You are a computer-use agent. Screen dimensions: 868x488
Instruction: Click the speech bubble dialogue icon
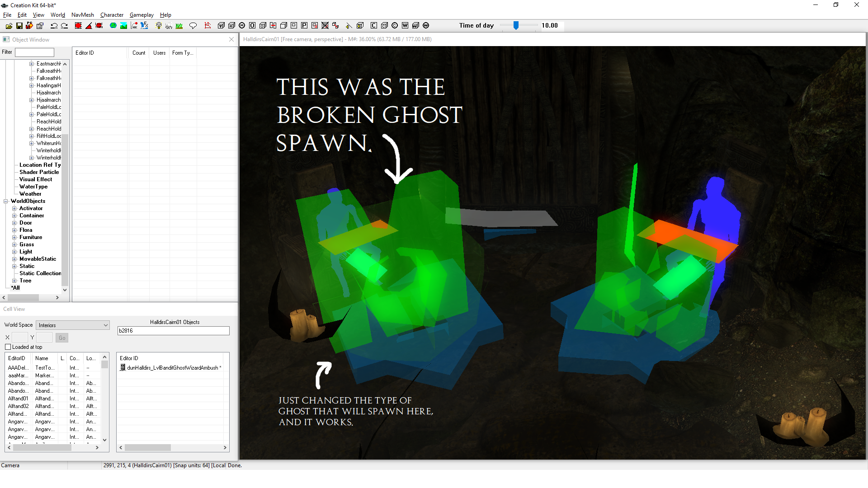click(193, 26)
